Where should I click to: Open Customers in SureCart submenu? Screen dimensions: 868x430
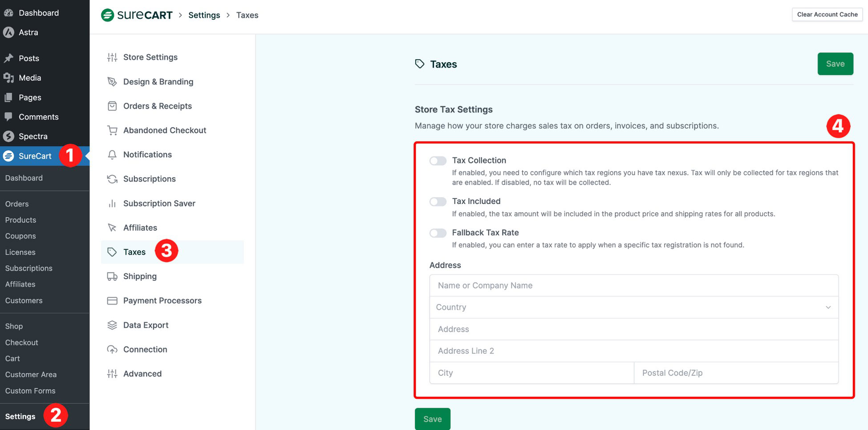[x=24, y=300]
